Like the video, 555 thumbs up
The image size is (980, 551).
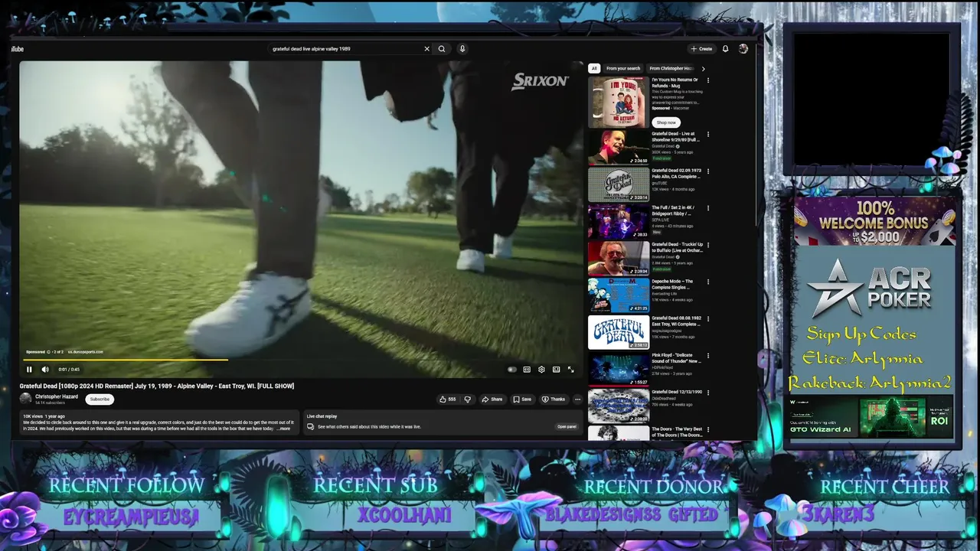coord(447,399)
